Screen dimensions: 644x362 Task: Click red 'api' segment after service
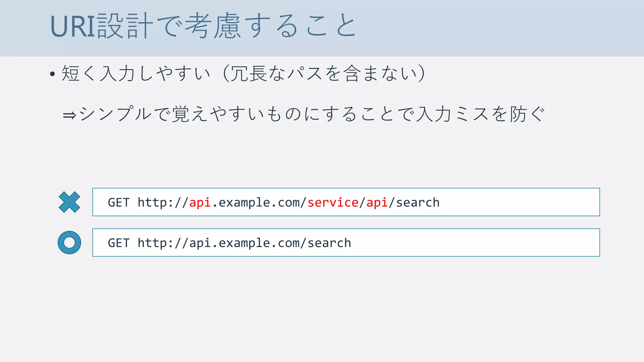pyautogui.click(x=377, y=203)
